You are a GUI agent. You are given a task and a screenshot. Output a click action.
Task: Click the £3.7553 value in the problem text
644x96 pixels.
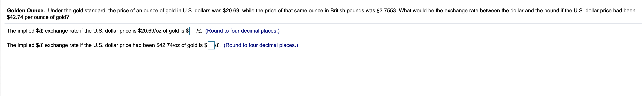(x=386, y=11)
